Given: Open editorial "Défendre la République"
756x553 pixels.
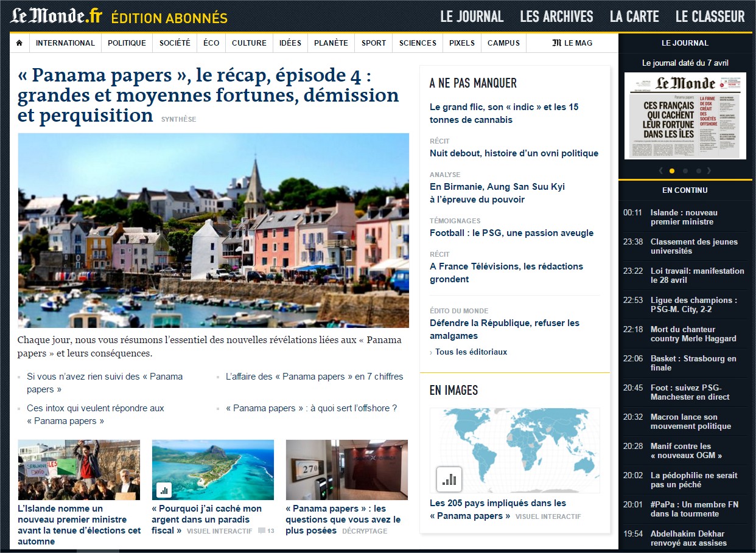Looking at the screenshot, I should coord(505,329).
